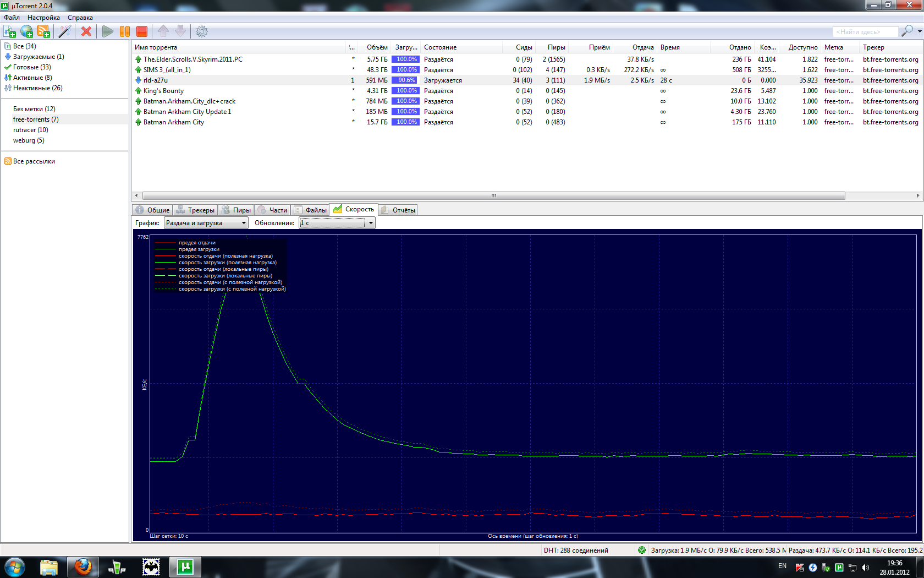924x578 pixels.
Task: Click the Add Torrent toolbar icon
Action: coord(9,31)
